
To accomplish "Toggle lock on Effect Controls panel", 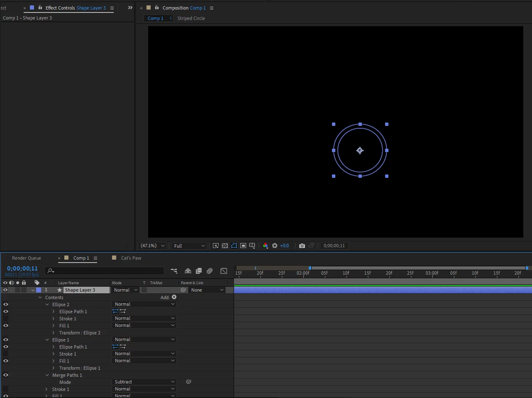I will click(40, 7).
